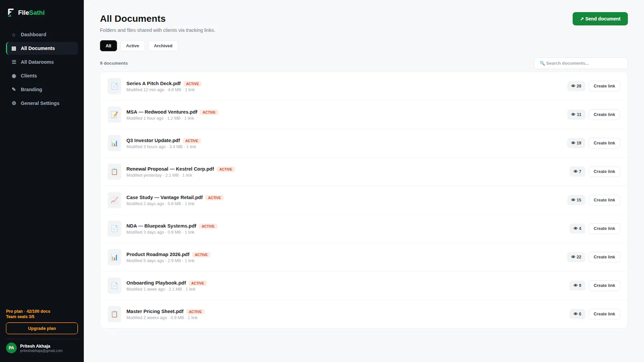Viewport: 644px width, 362px height.
Task: Open NDA — Bluepeak Systems.pdf
Action: [161, 226]
